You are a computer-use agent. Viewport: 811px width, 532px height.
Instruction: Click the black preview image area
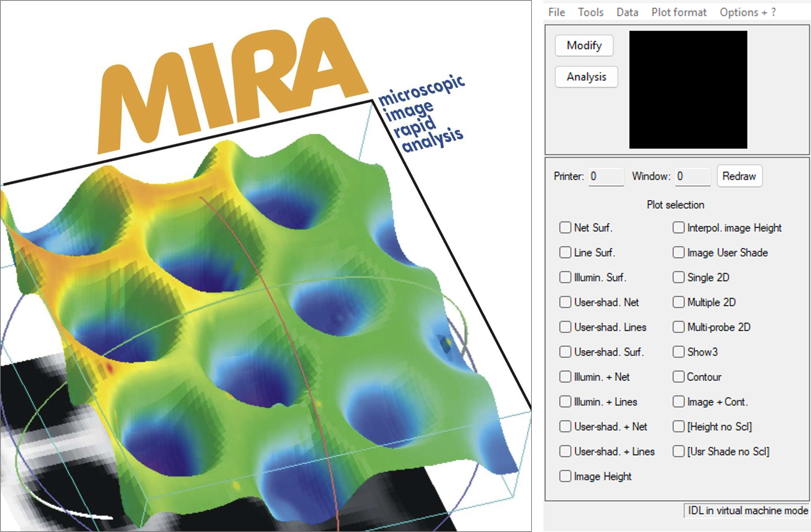[688, 90]
